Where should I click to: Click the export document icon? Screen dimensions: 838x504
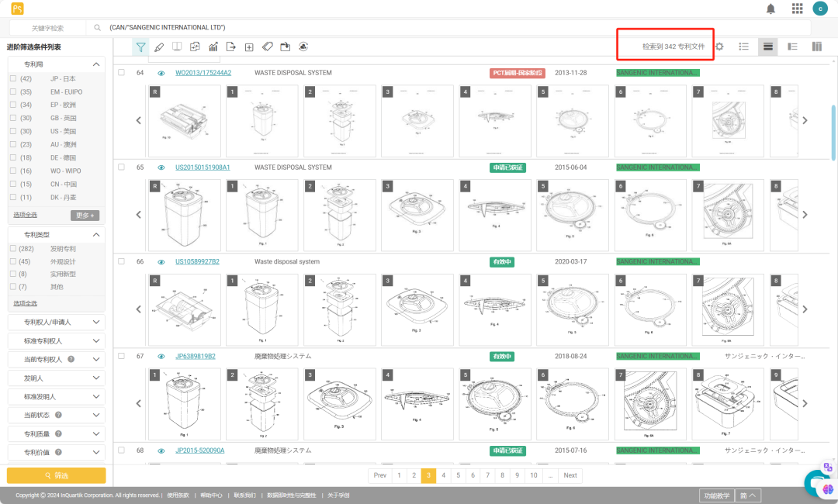point(231,47)
